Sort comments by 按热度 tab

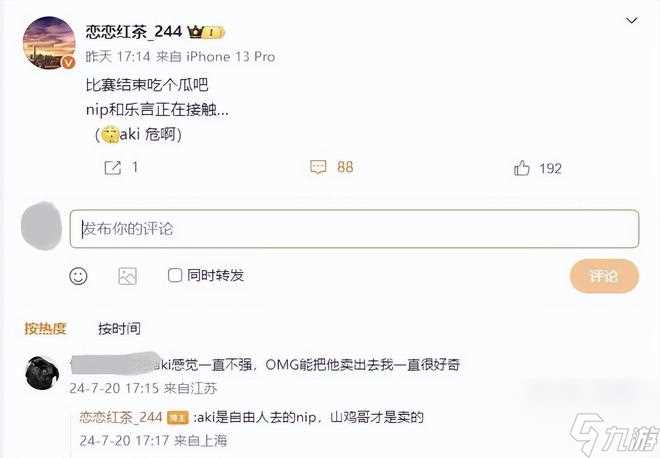(x=45, y=328)
